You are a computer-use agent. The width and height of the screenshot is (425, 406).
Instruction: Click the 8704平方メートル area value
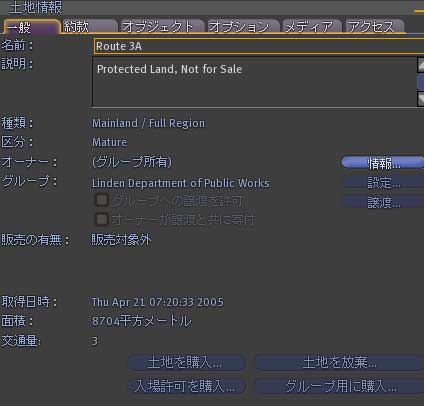tap(141, 321)
